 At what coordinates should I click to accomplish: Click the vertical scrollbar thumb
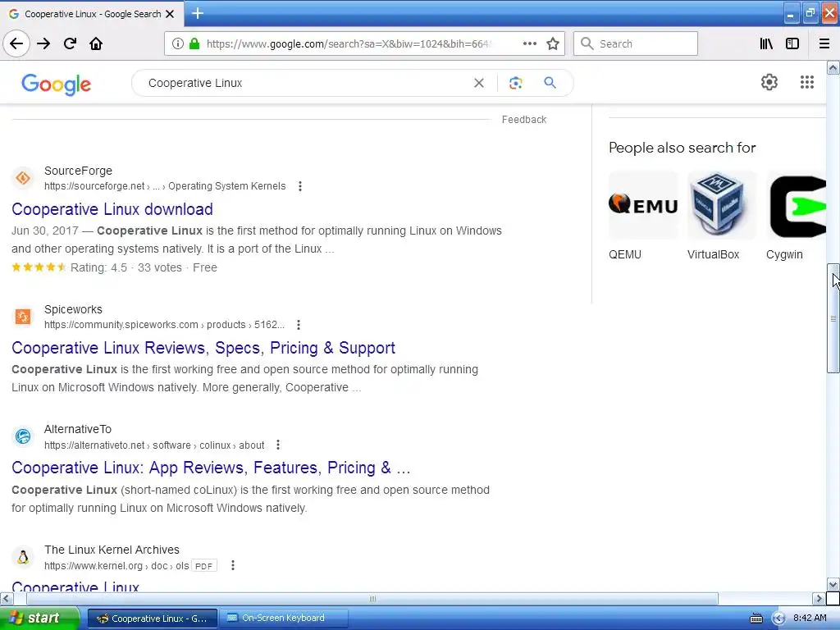(833, 318)
